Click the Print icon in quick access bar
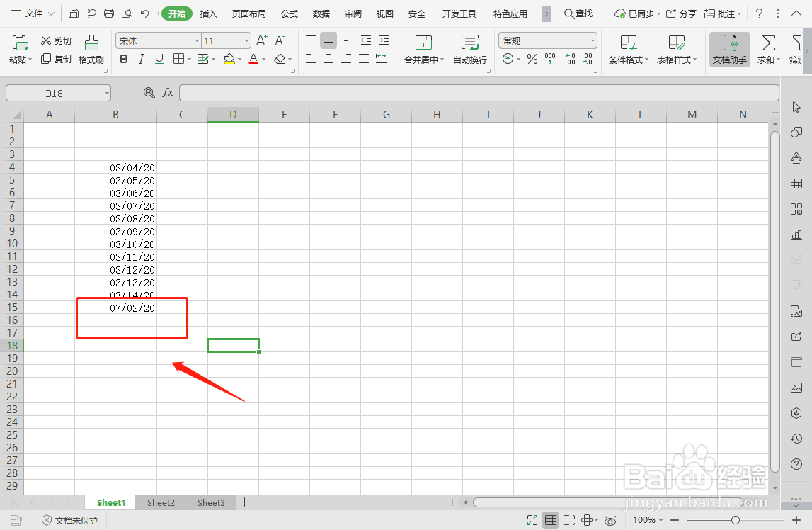 click(109, 13)
